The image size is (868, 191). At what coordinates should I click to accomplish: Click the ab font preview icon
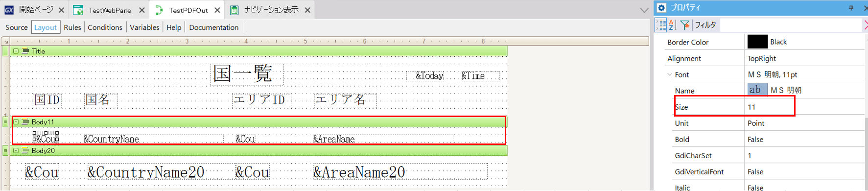coord(757,90)
